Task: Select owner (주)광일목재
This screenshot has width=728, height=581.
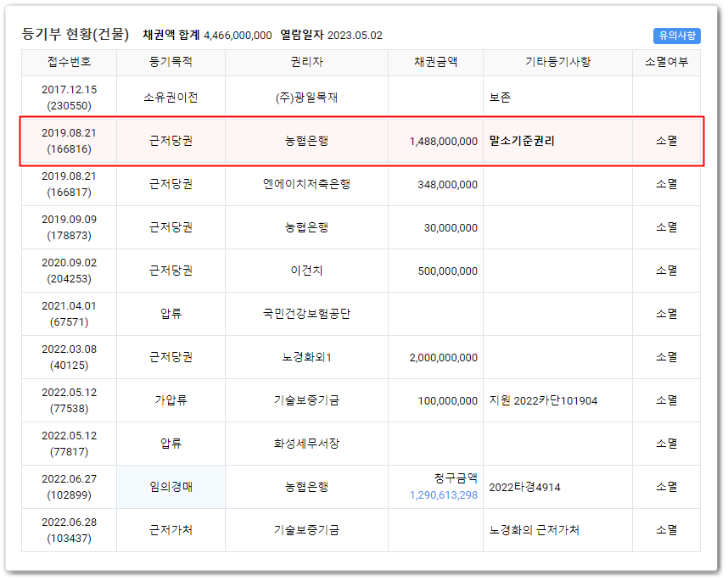Action: [x=306, y=98]
